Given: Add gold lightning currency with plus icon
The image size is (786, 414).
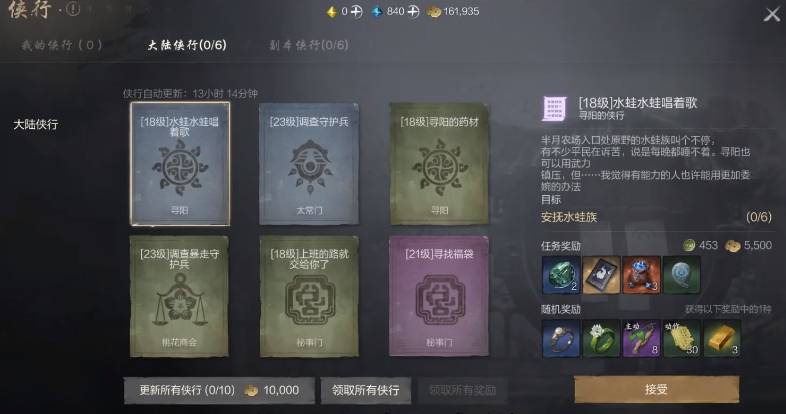Looking at the screenshot, I should pos(356,12).
